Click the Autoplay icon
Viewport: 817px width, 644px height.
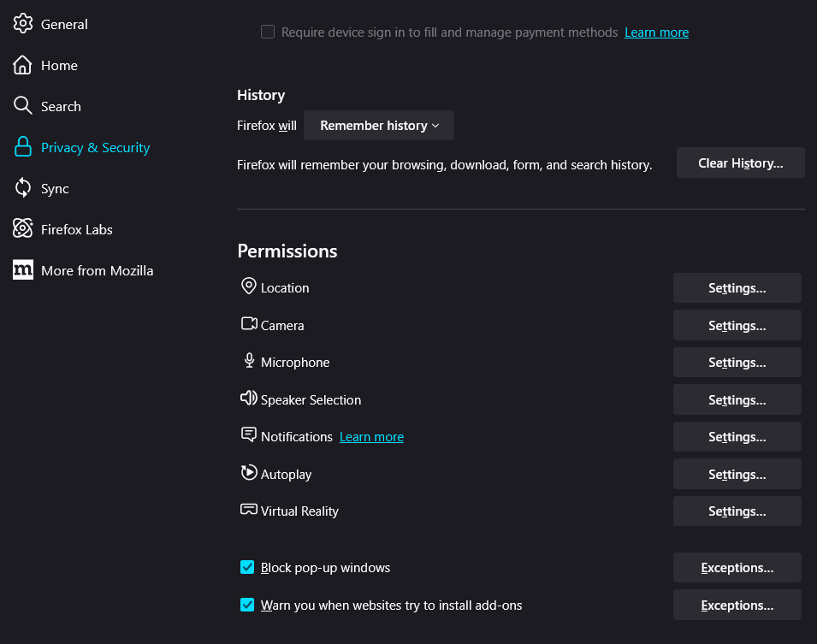249,473
